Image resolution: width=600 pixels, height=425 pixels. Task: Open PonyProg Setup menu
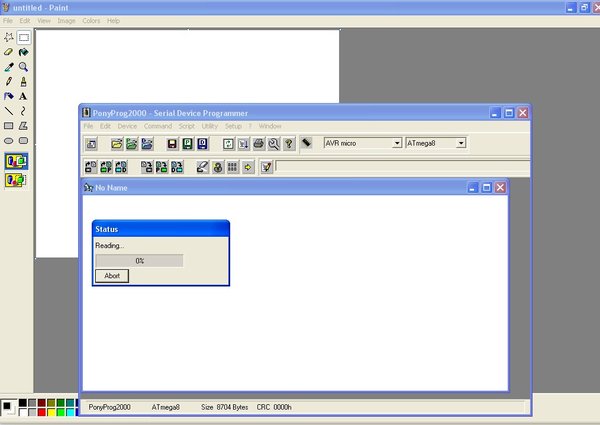[233, 126]
